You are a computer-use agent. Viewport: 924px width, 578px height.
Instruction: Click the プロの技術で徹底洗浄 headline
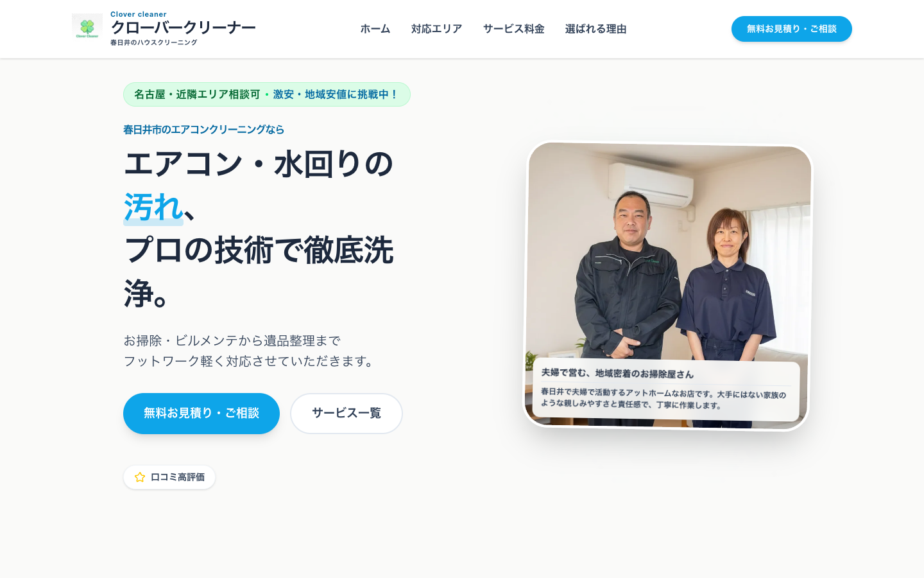(x=259, y=272)
